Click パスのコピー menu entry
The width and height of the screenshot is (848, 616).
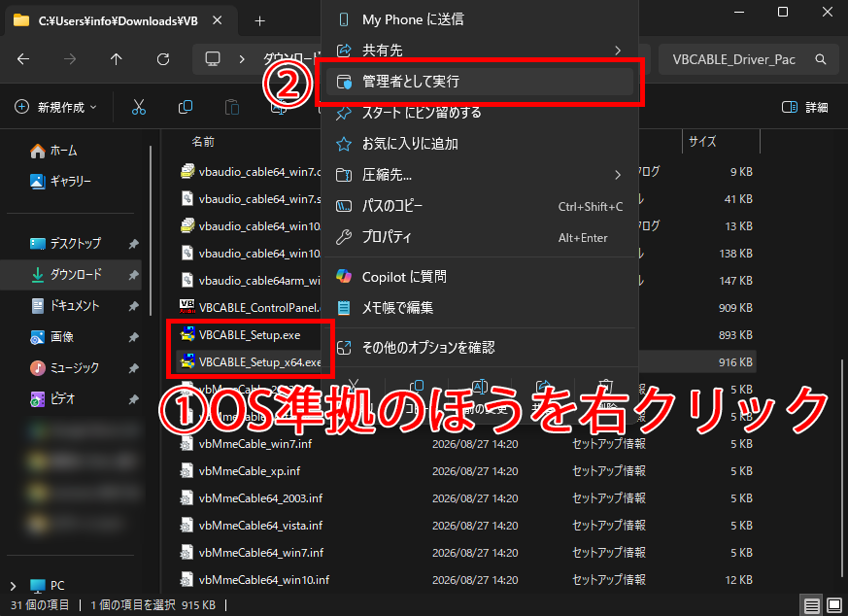pyautogui.click(x=479, y=206)
